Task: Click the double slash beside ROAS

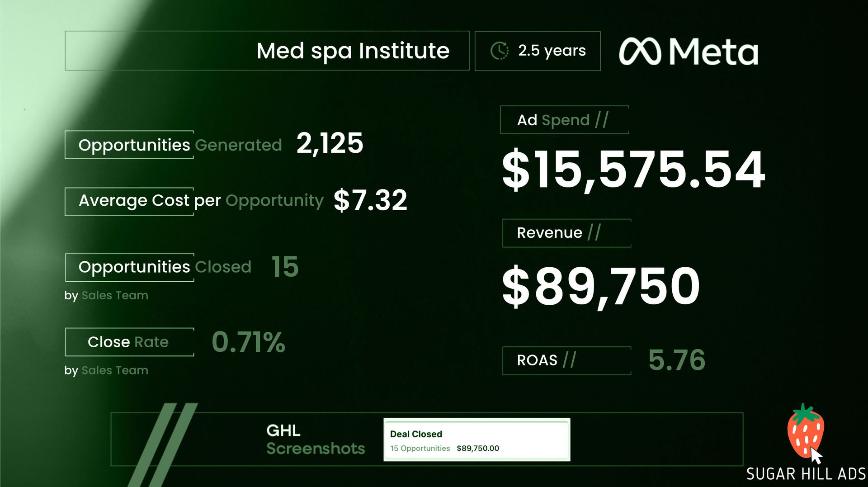Action: (x=569, y=360)
